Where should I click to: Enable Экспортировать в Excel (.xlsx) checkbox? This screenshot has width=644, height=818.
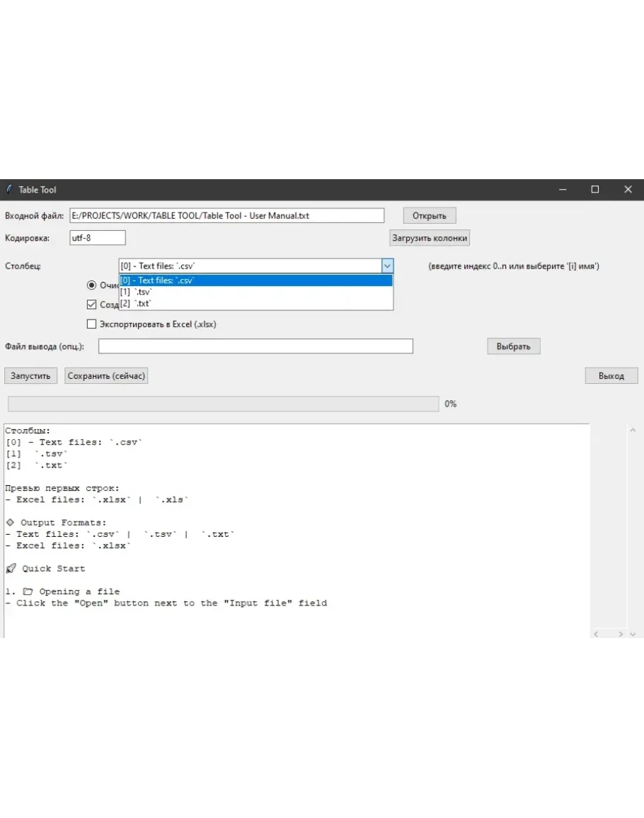click(x=91, y=324)
